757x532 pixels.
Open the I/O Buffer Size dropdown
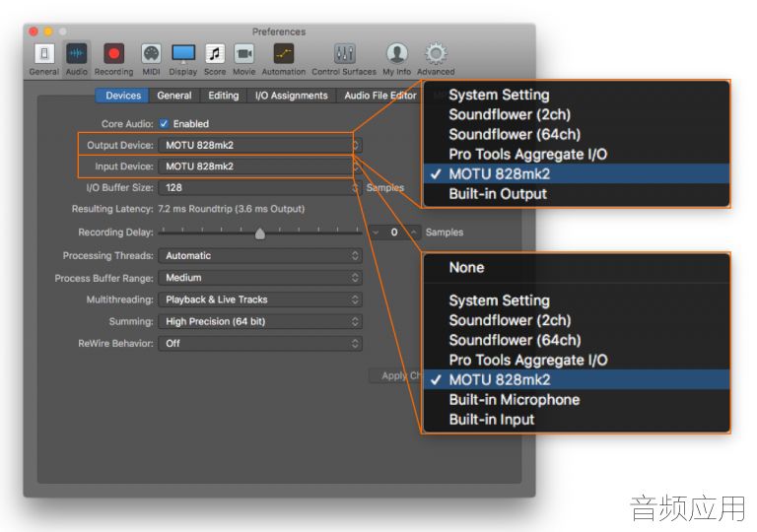click(260, 188)
